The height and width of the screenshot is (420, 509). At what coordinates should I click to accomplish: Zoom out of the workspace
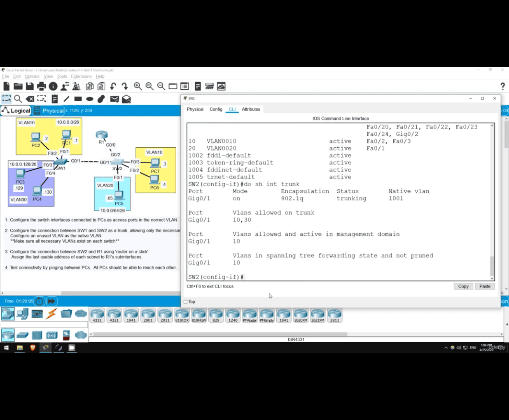161,86
